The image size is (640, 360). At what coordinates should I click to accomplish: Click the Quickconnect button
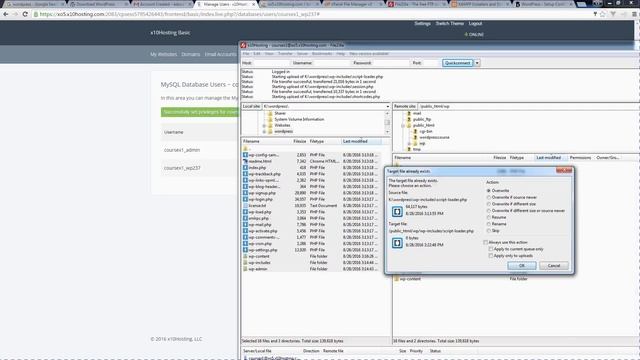pyautogui.click(x=458, y=63)
